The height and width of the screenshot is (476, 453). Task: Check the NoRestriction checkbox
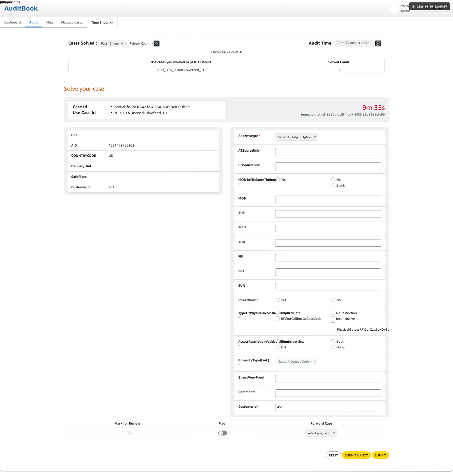click(x=333, y=313)
